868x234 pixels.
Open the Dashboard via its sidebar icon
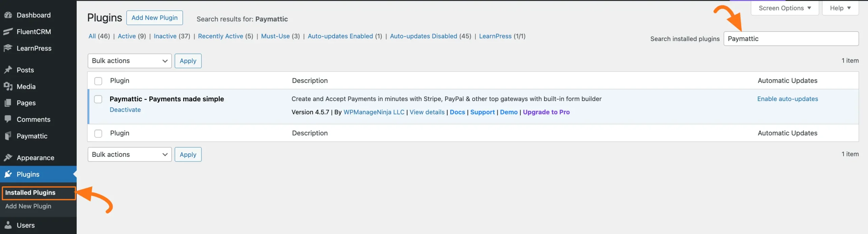point(8,15)
